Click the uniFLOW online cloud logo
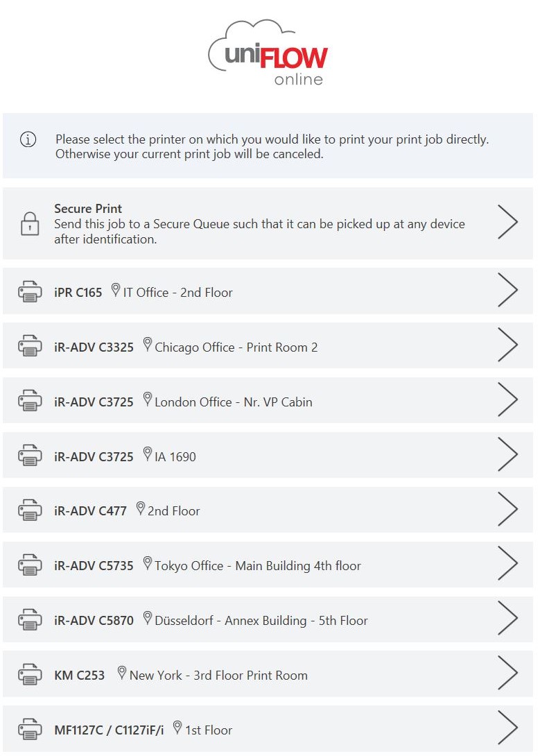This screenshot has width=540, height=756. point(268,53)
